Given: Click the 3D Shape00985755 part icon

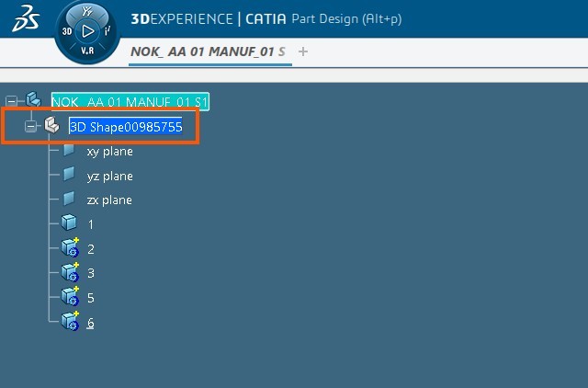Looking at the screenshot, I should (52, 127).
